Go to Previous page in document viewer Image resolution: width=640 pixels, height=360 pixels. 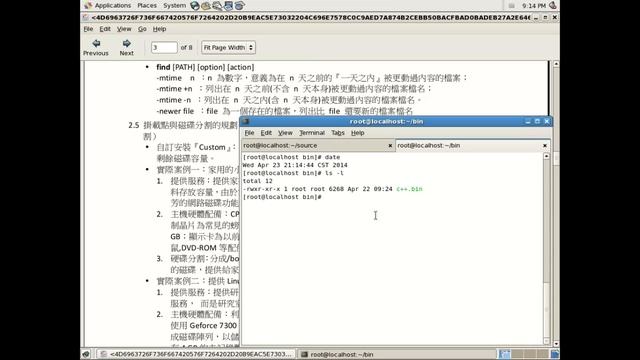pos(96,47)
